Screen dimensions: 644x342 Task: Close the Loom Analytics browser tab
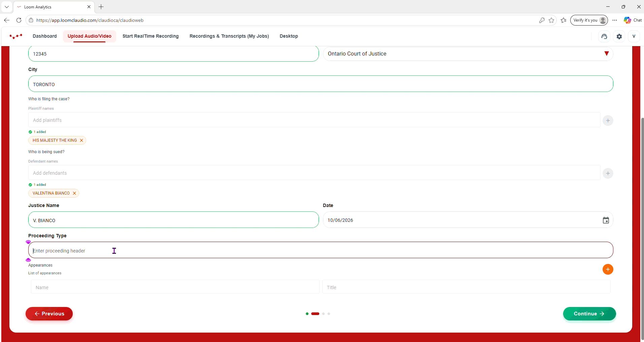point(89,7)
